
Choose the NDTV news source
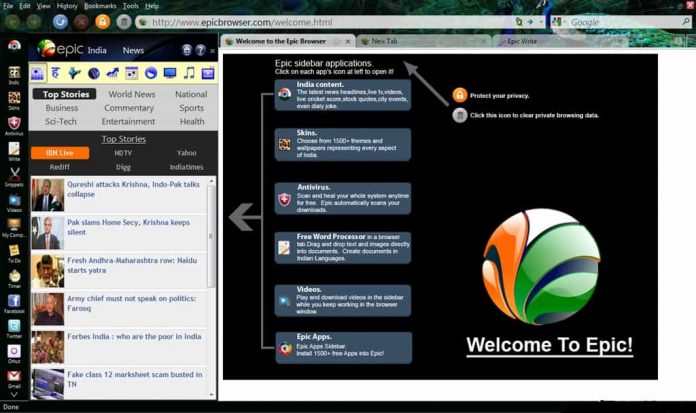(x=123, y=153)
